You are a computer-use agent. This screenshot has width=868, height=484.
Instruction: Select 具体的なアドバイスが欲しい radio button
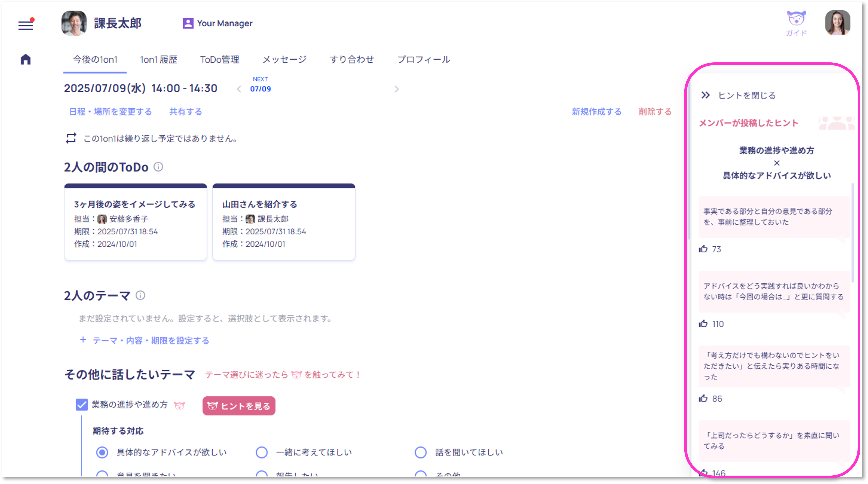point(102,452)
